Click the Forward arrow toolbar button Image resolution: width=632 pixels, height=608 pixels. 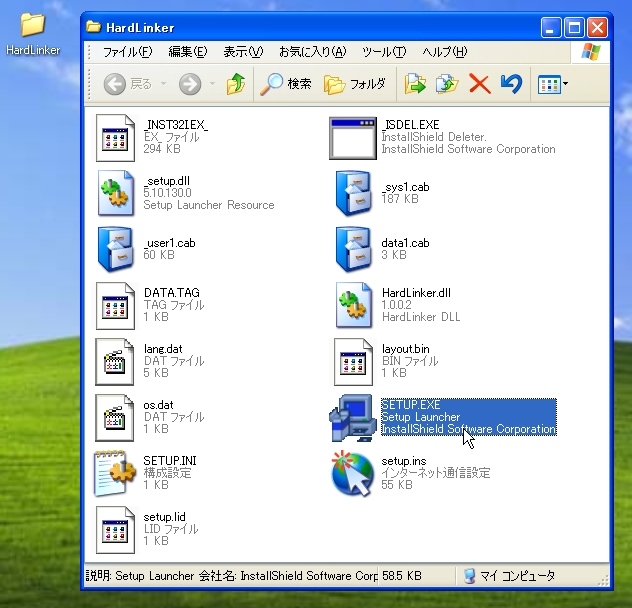[x=190, y=84]
